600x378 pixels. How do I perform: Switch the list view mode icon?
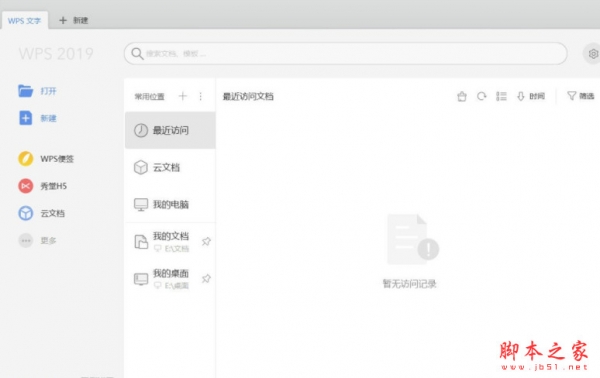tap(501, 96)
